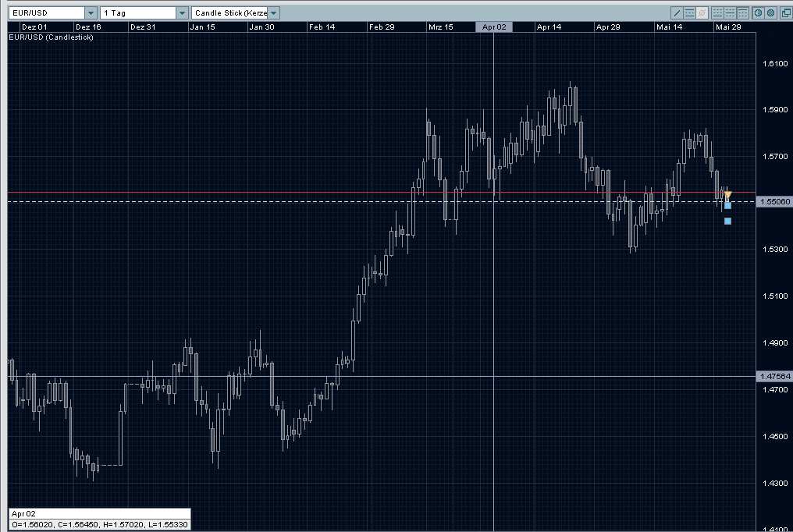Select the lower blue square order marker
The height and width of the screenshot is (532, 793).
[x=727, y=221]
